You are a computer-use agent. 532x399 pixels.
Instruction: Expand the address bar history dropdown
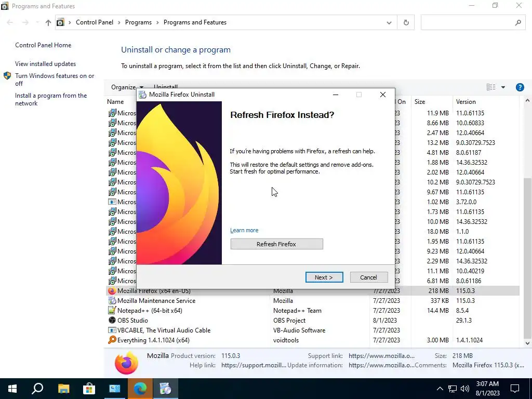pyautogui.click(x=389, y=23)
